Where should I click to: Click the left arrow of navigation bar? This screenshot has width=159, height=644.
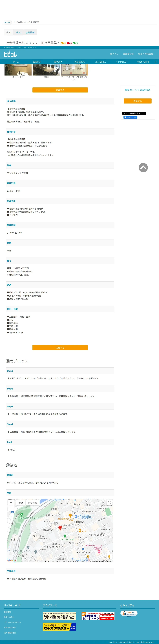(x=3, y=62)
